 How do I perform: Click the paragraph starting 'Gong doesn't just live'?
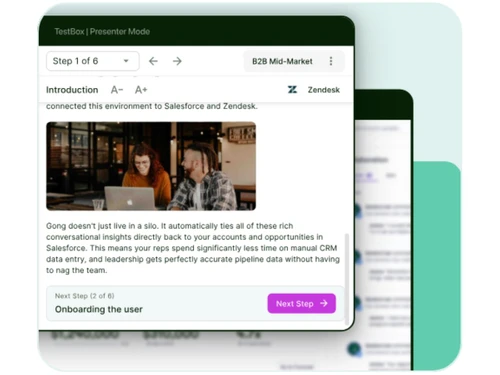click(193, 248)
